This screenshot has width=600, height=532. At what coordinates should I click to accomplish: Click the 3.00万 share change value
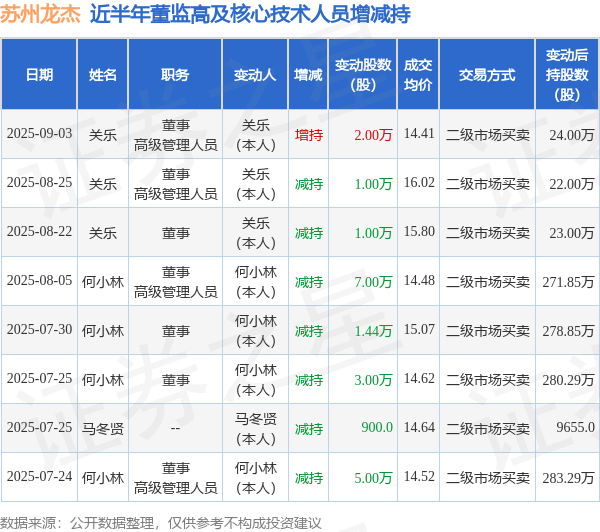coord(373,380)
